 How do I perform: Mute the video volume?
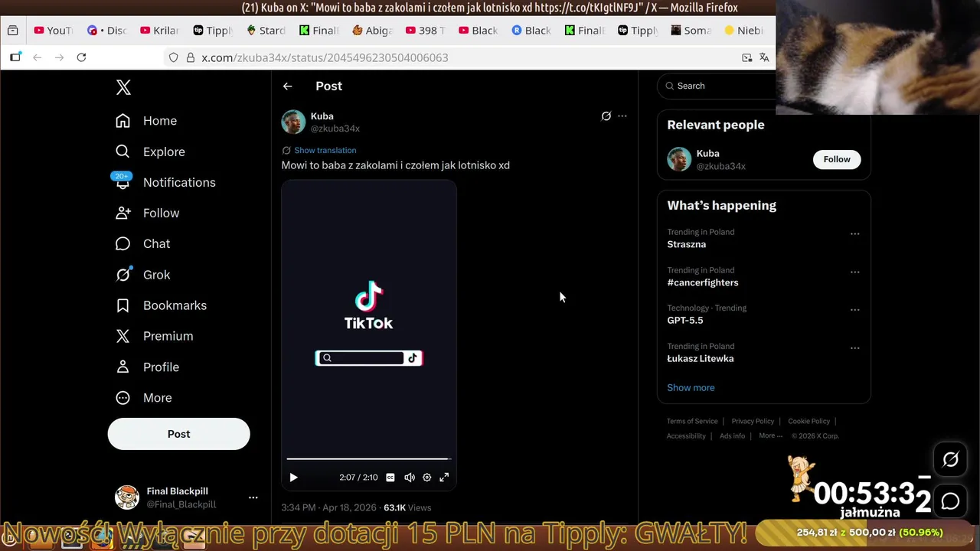click(410, 478)
